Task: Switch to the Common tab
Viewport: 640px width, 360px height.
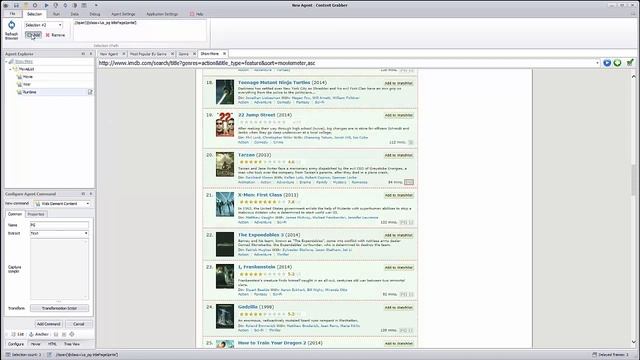Action: (x=15, y=214)
